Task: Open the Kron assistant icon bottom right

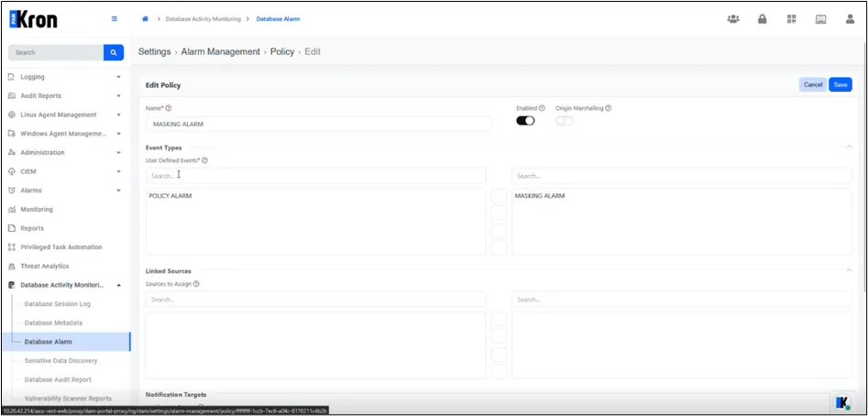Action: 842,402
